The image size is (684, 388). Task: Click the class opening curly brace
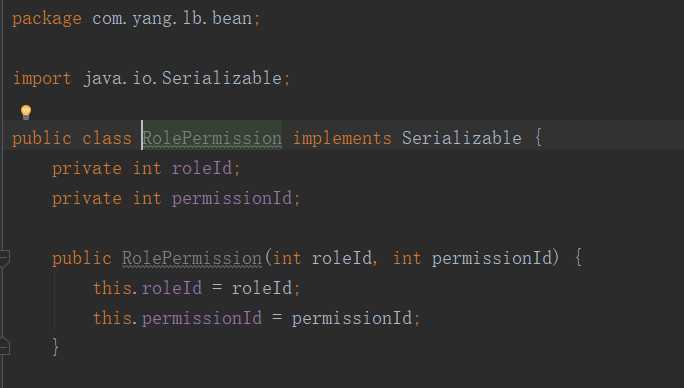point(539,138)
